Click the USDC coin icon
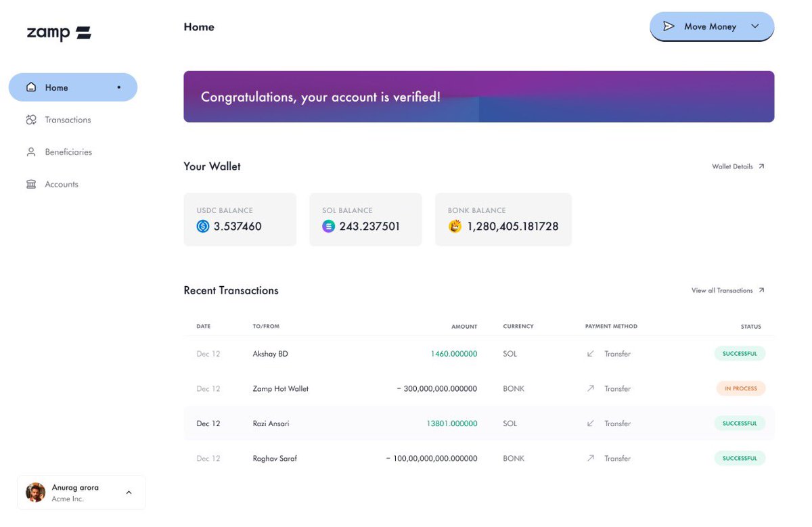 pyautogui.click(x=203, y=227)
